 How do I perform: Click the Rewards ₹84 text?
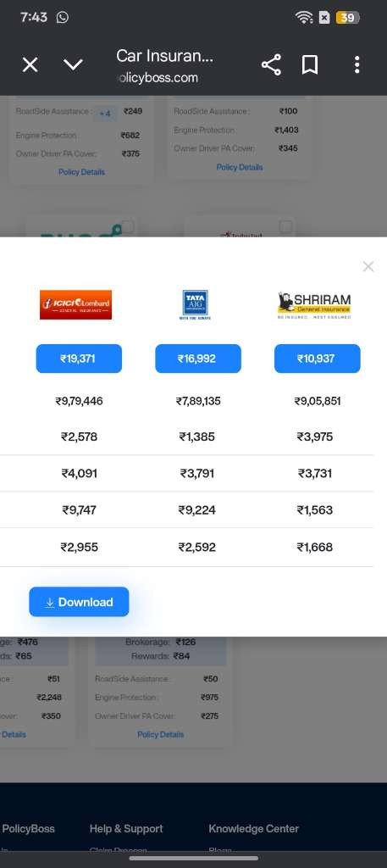(162, 657)
